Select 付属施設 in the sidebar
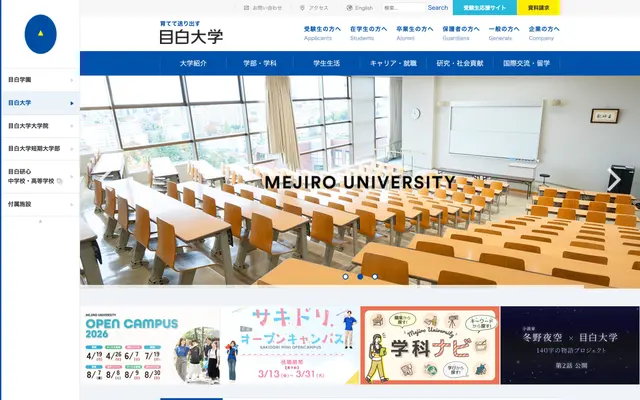Image resolution: width=640 pixels, height=400 pixels. coord(41,204)
